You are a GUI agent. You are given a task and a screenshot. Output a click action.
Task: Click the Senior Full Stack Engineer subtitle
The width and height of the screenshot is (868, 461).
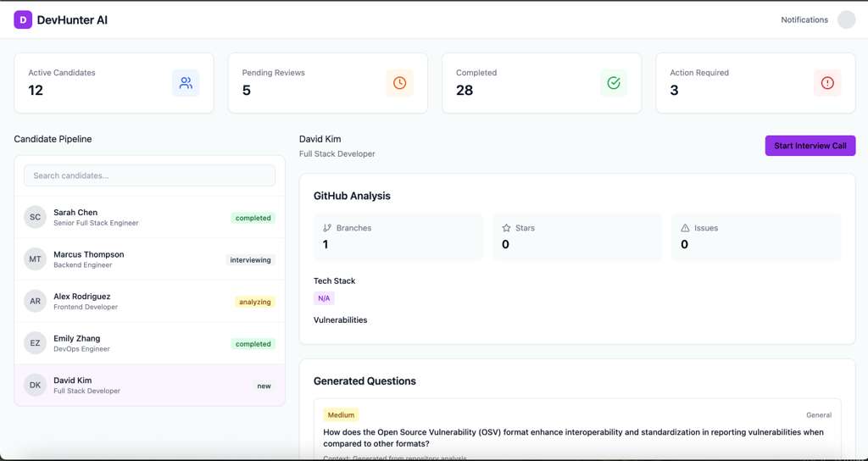96,223
